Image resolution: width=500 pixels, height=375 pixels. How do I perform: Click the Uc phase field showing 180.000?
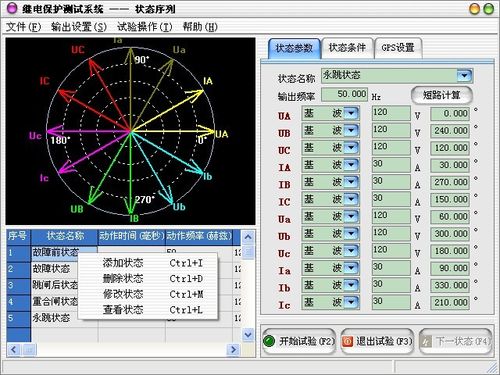tap(450, 251)
